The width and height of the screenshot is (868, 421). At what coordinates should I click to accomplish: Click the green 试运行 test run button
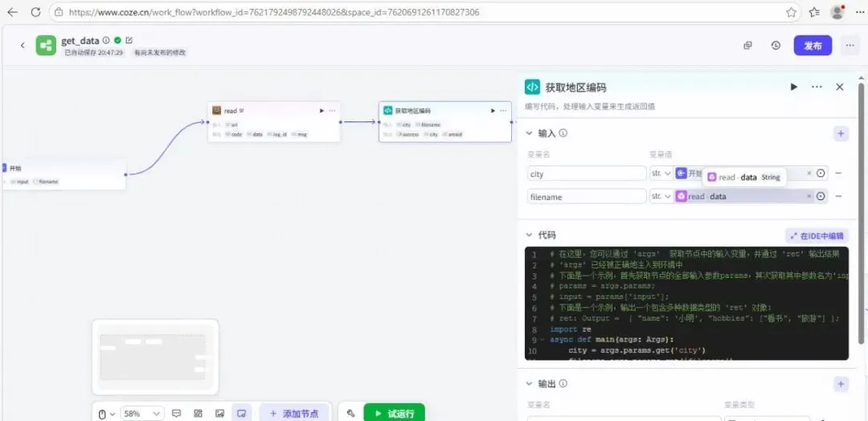pos(394,413)
